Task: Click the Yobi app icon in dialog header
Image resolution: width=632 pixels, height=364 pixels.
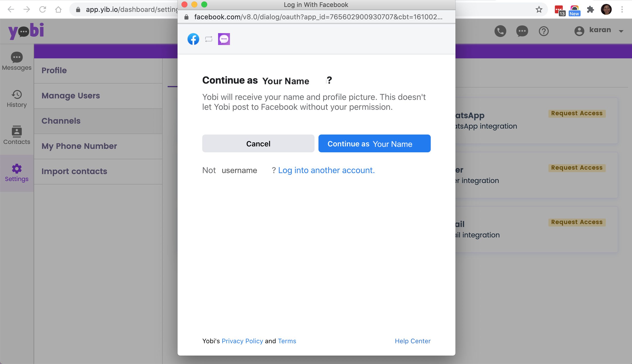Action: (x=224, y=39)
